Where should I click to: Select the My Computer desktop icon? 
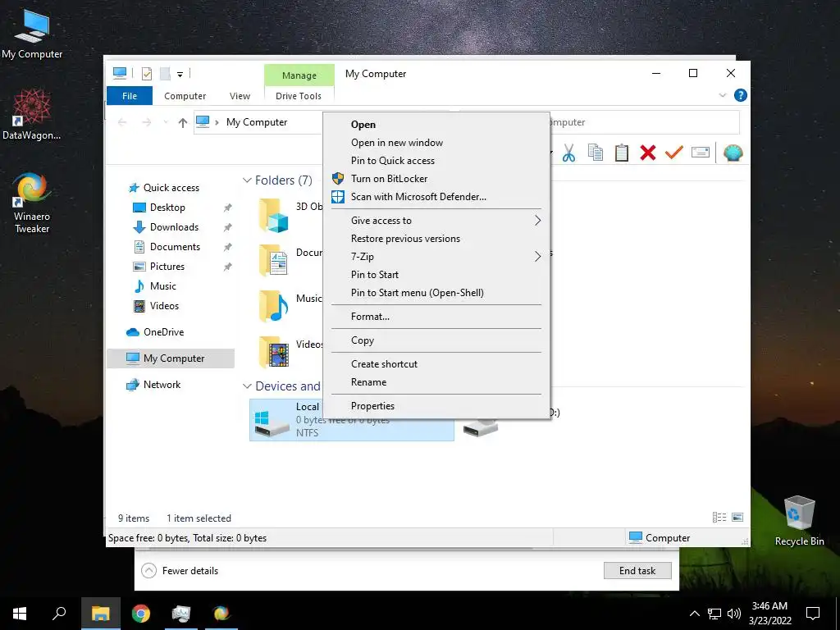[32, 34]
